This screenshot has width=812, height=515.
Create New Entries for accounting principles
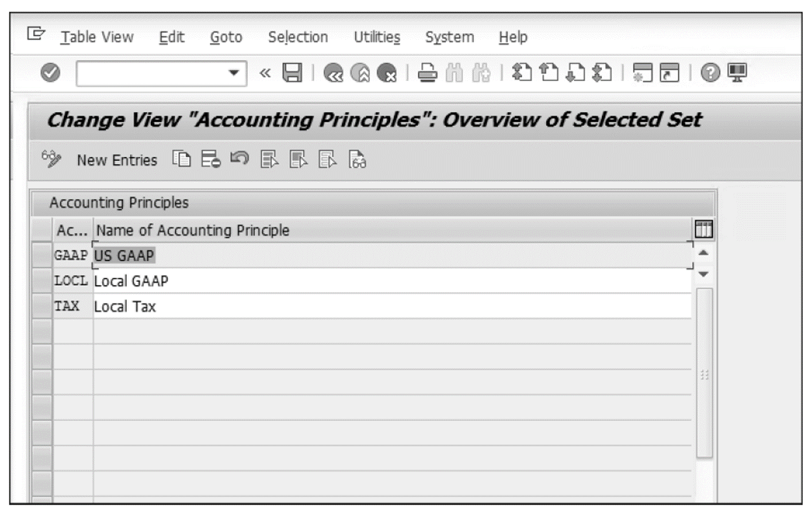click(x=117, y=160)
